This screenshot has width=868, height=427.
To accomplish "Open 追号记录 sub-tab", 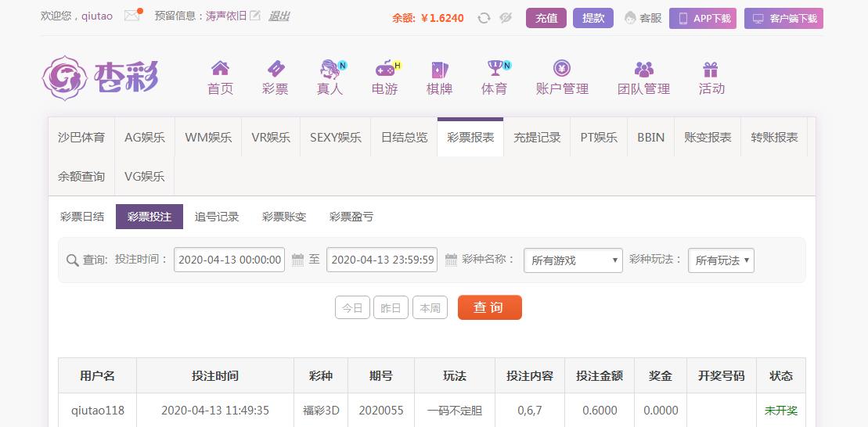I will coord(217,217).
